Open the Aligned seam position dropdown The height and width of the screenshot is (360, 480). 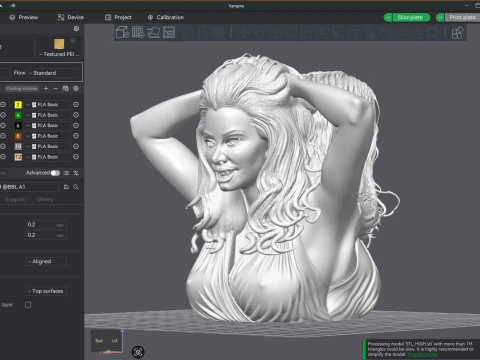(46, 261)
